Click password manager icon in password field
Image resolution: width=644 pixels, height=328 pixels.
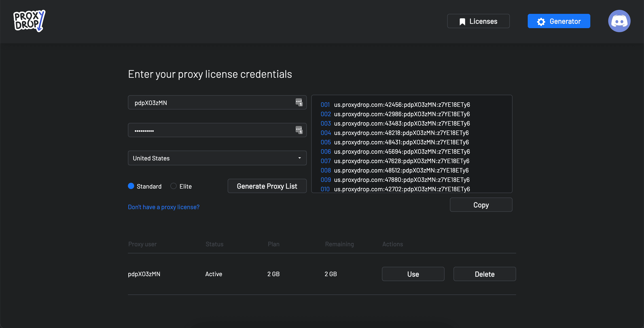299,130
